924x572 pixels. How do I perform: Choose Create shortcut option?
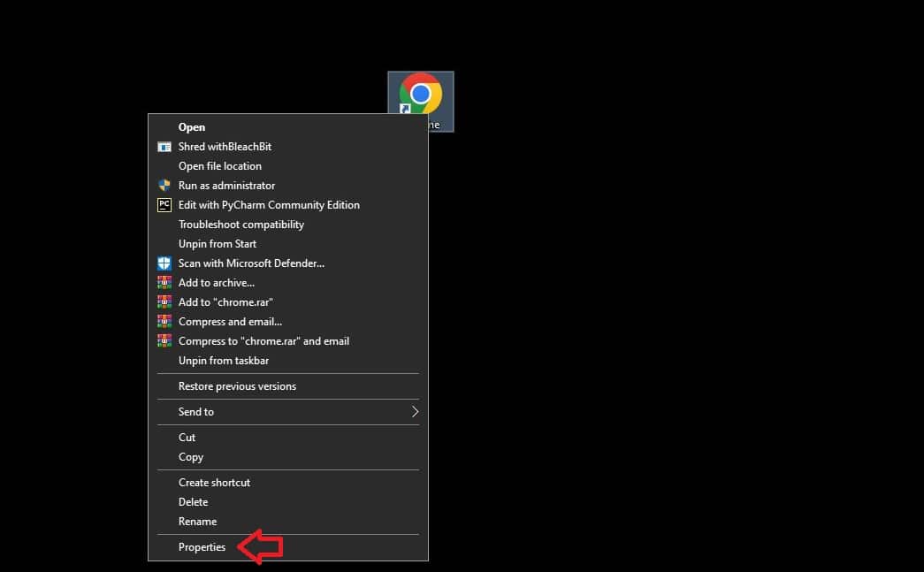coord(214,483)
